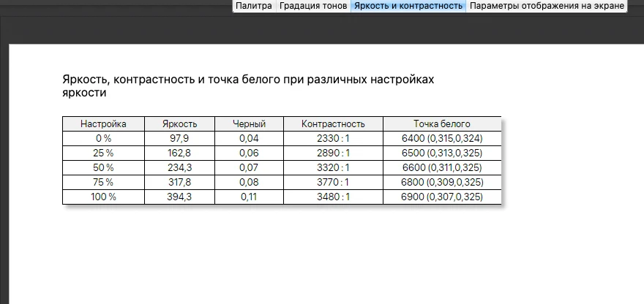644x304 pixels.
Task: Click black level value 0,04
Action: pos(249,139)
